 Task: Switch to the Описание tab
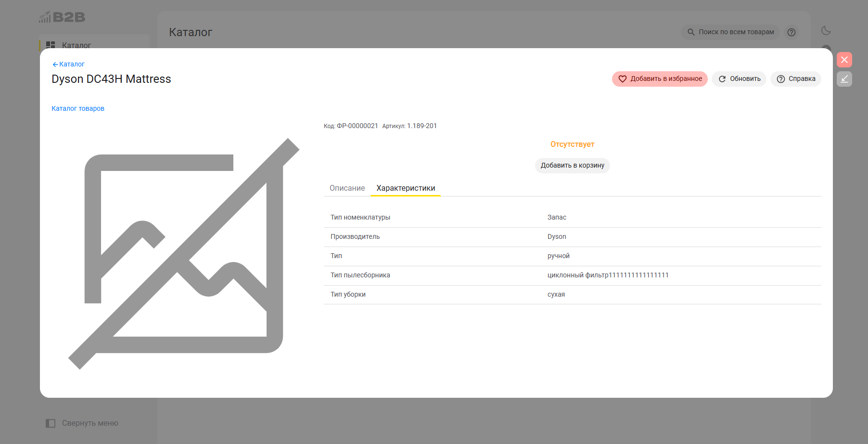click(x=347, y=188)
